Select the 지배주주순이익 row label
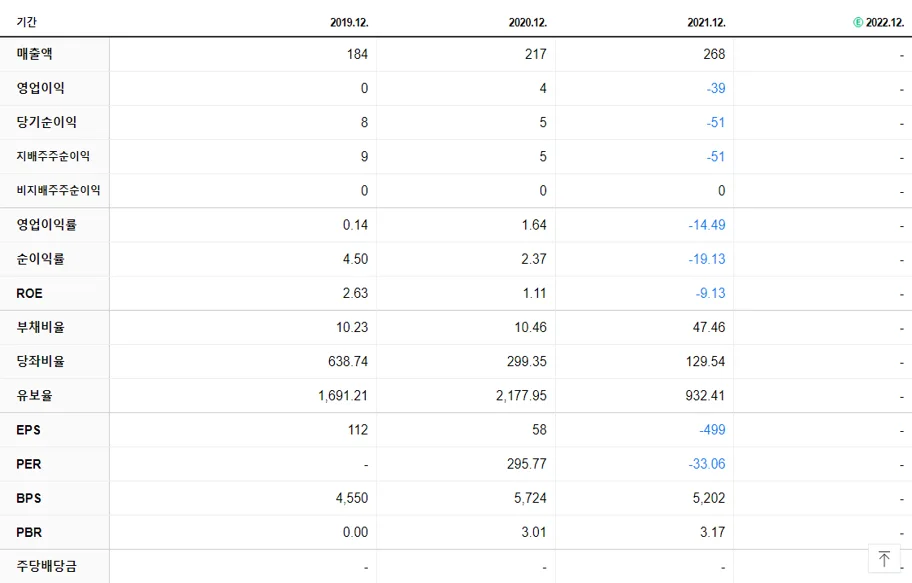Screen dimensions: 912x583 tap(53, 156)
